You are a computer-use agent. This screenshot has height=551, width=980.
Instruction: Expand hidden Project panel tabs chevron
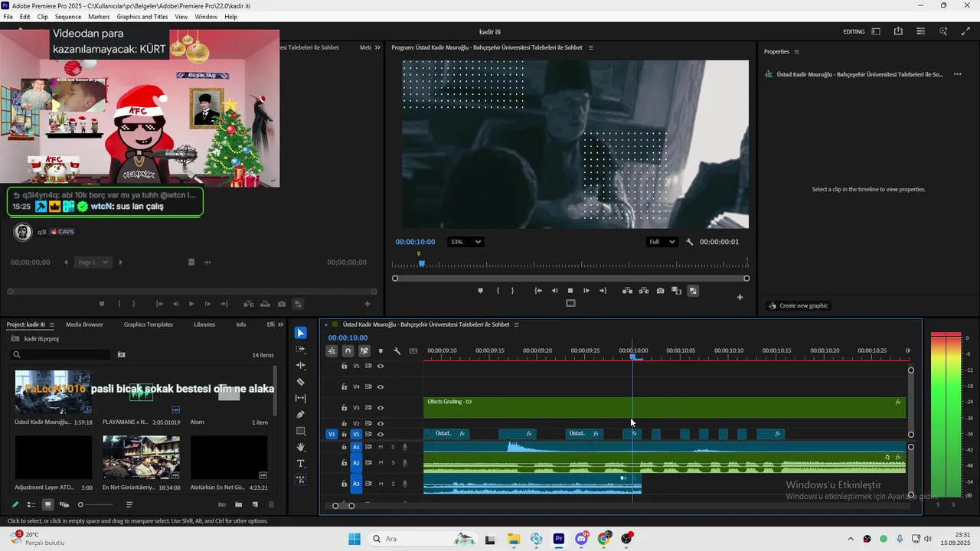point(280,324)
